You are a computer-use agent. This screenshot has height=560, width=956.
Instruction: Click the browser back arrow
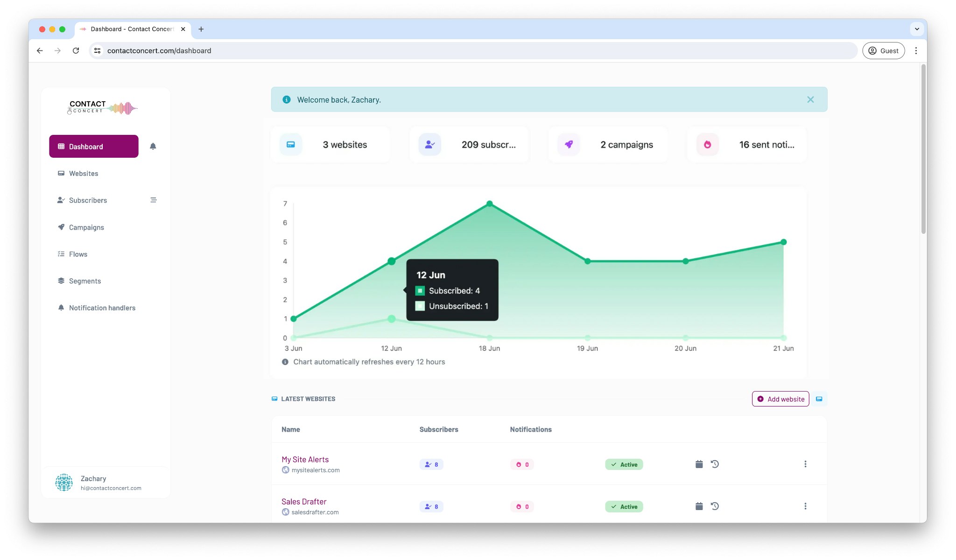[40, 51]
